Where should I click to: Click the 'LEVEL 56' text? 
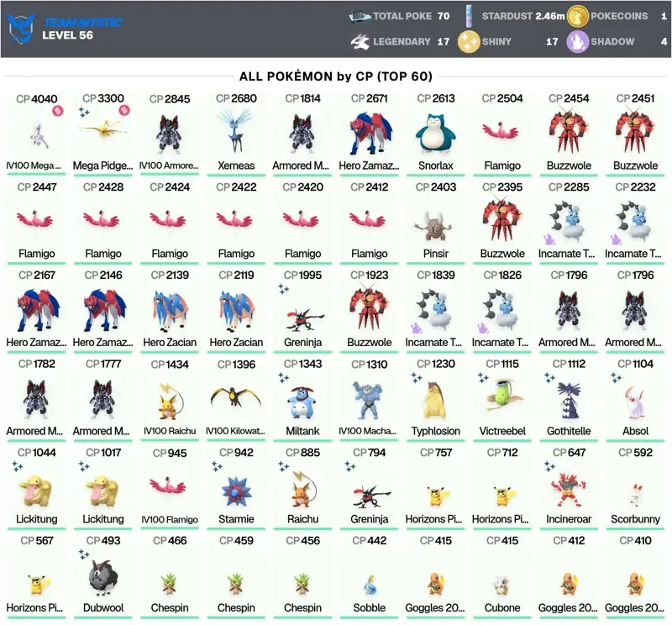[x=68, y=35]
